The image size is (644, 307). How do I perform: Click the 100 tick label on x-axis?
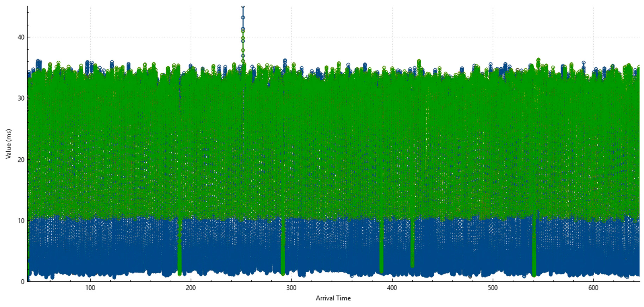(x=90, y=288)
